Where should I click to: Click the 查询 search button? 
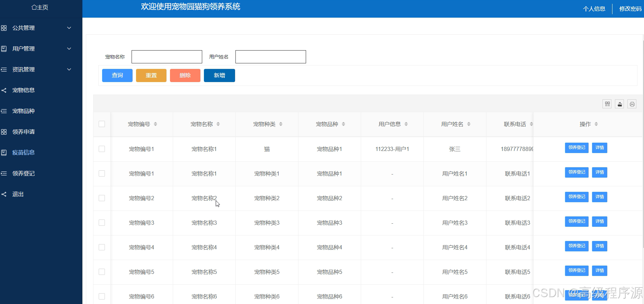pos(117,75)
